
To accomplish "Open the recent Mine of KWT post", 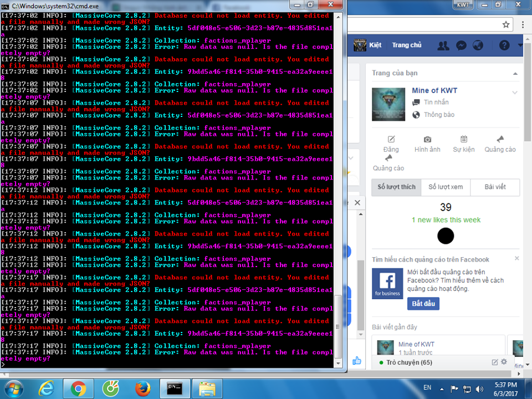I will 416,344.
